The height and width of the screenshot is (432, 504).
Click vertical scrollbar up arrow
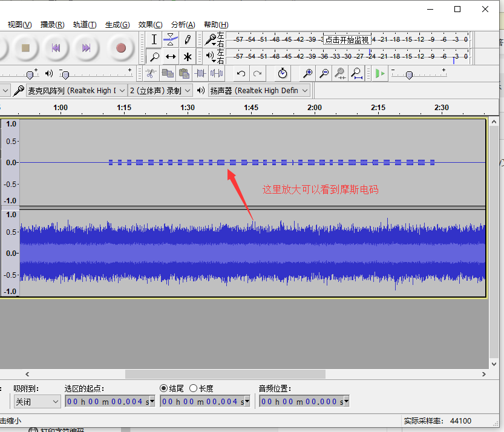coord(494,122)
